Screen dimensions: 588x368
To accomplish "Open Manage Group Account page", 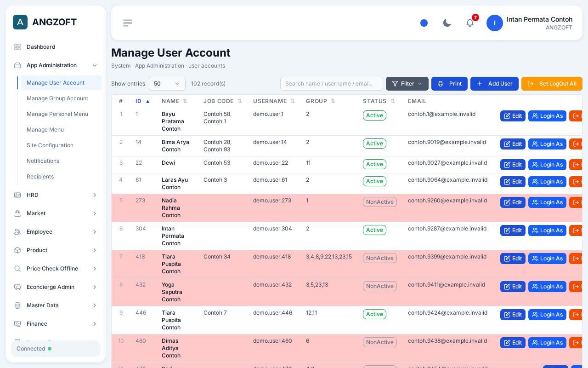I will [61, 98].
